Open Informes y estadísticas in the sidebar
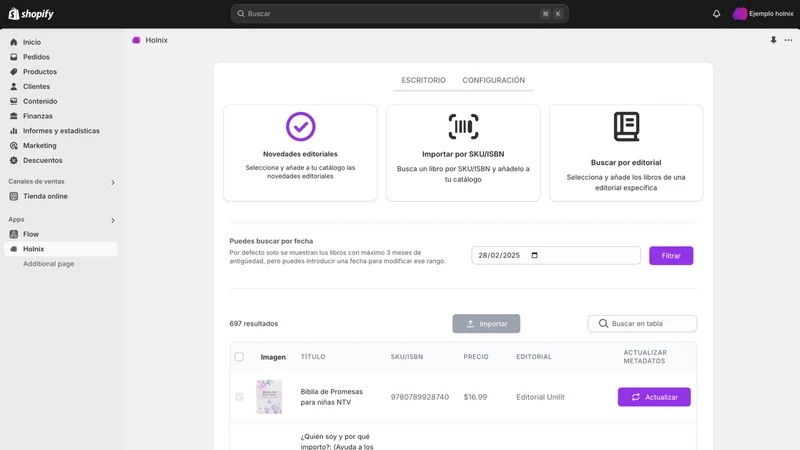 click(x=61, y=131)
